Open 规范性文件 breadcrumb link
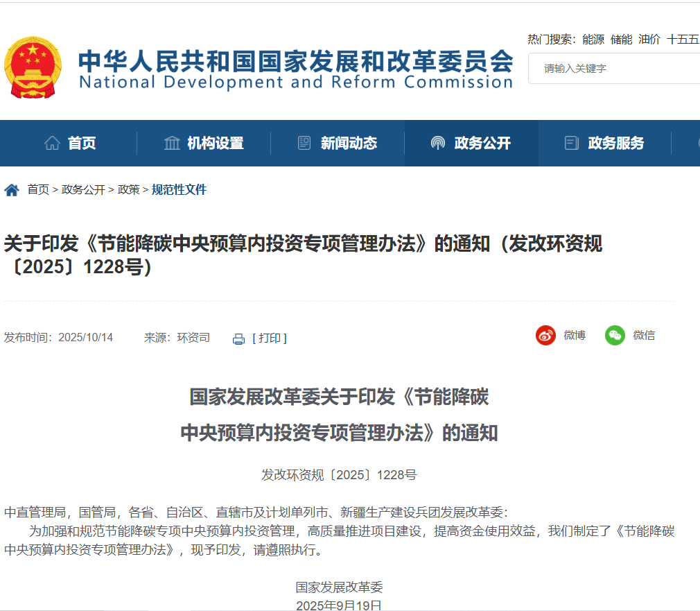The image size is (700, 611). [x=179, y=190]
